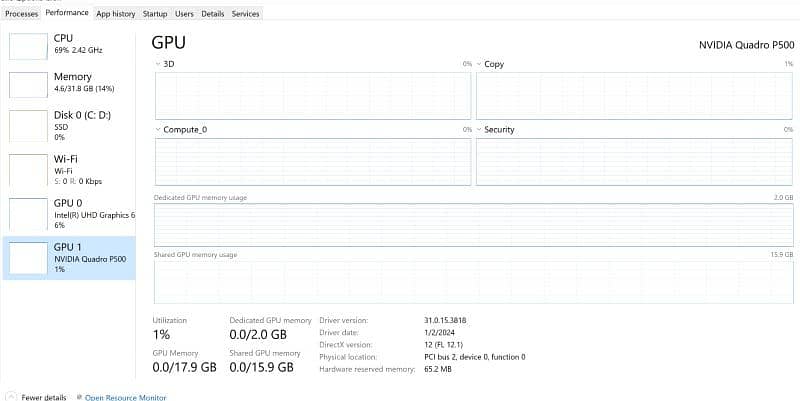The height and width of the screenshot is (401, 800).
Task: Open the Security engine dropdown
Action: coord(479,130)
